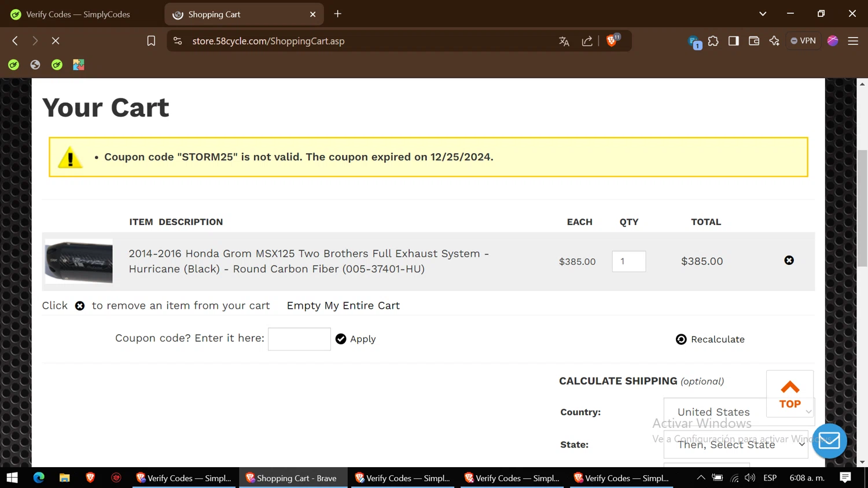The width and height of the screenshot is (868, 488).
Task: Click the VPN button
Action: point(803,40)
